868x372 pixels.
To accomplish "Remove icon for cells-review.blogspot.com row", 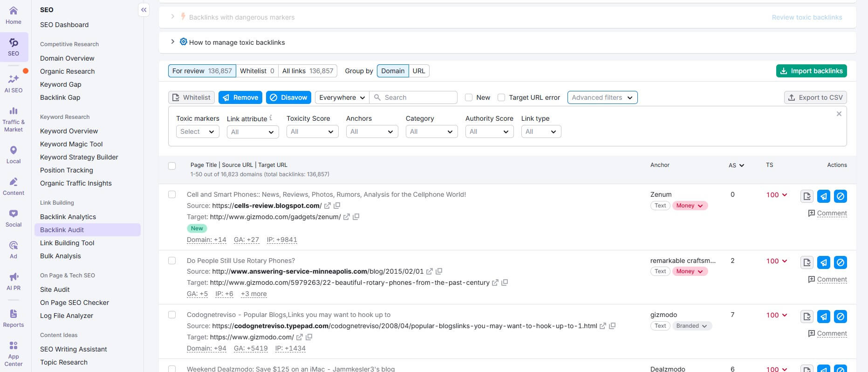I will pyautogui.click(x=824, y=196).
